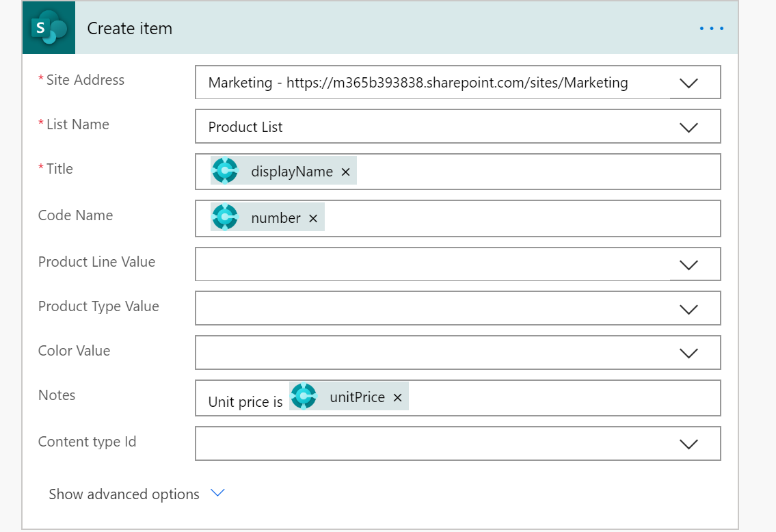776x532 pixels.
Task: Click the Product Line Value label
Action: (96, 262)
